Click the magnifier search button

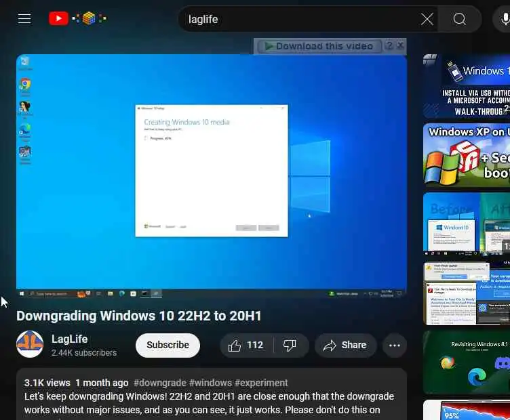[x=460, y=19]
